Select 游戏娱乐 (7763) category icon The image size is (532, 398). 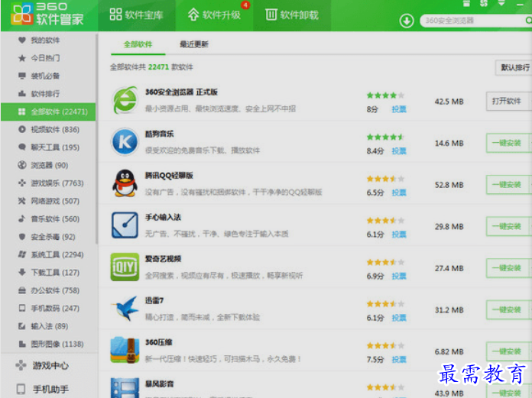click(22, 183)
